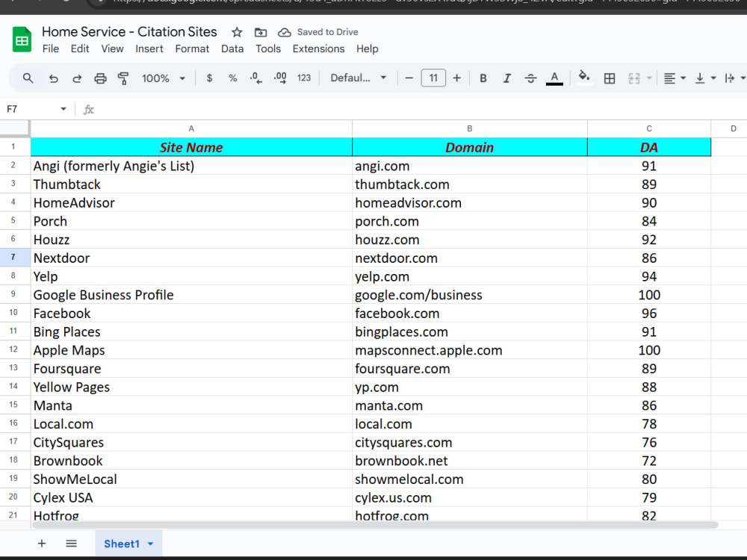Rename document title Home Service - Citation Sites

click(x=129, y=32)
